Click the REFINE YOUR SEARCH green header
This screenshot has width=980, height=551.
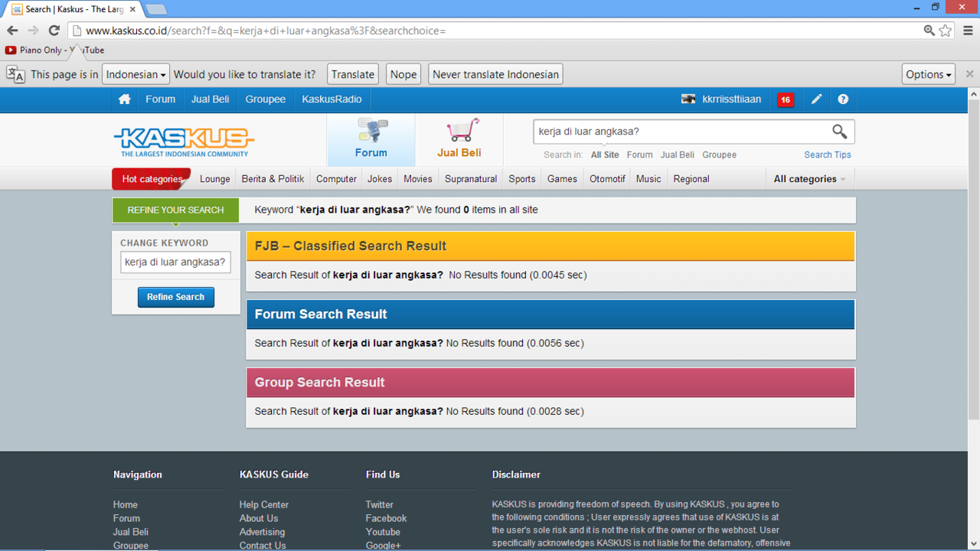coord(175,210)
